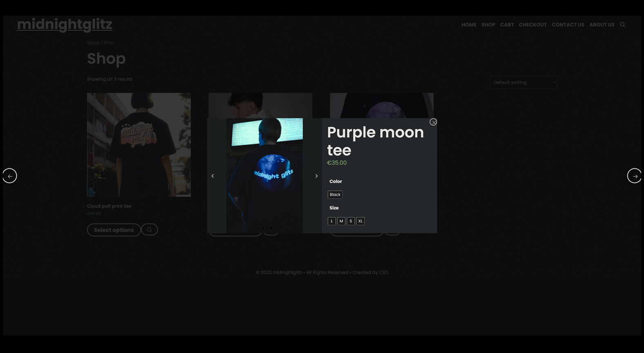Navigate to CHECKOUT page

(532, 25)
